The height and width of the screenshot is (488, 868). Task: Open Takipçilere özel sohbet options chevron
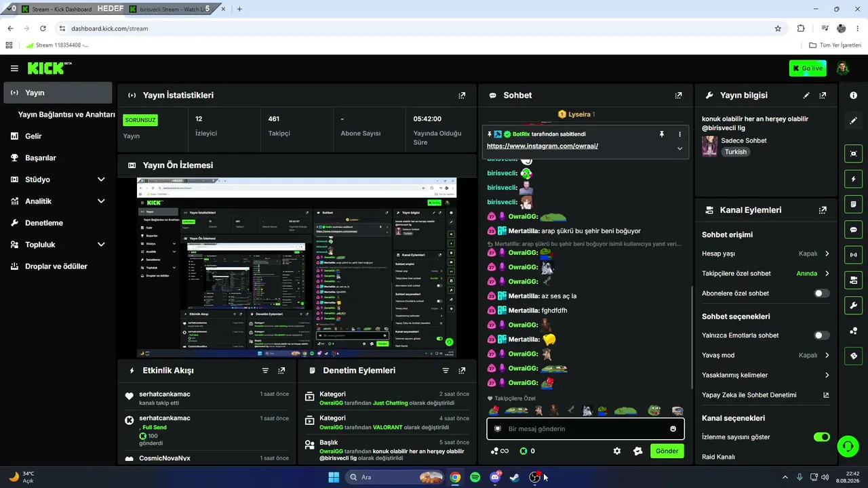coord(827,274)
